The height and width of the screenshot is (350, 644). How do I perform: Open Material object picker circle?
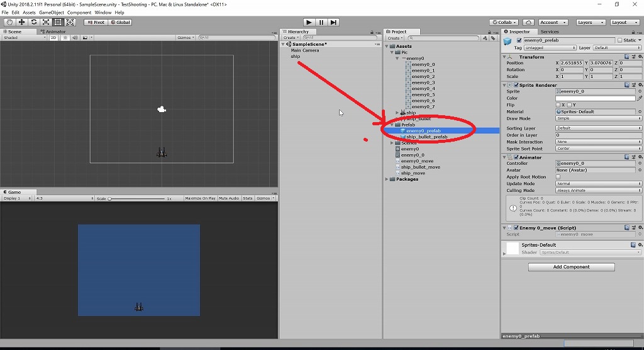(x=640, y=111)
